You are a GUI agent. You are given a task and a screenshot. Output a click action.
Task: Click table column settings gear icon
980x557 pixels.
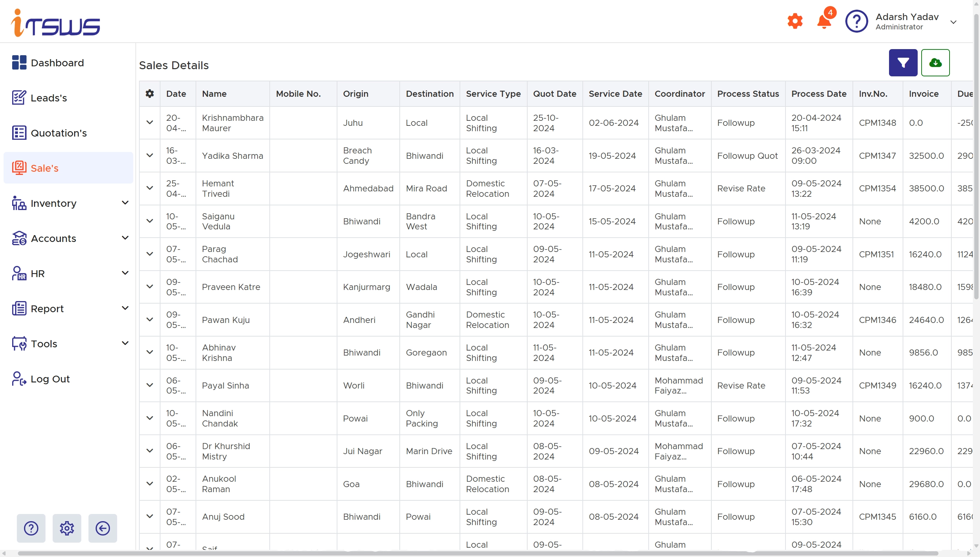point(149,94)
